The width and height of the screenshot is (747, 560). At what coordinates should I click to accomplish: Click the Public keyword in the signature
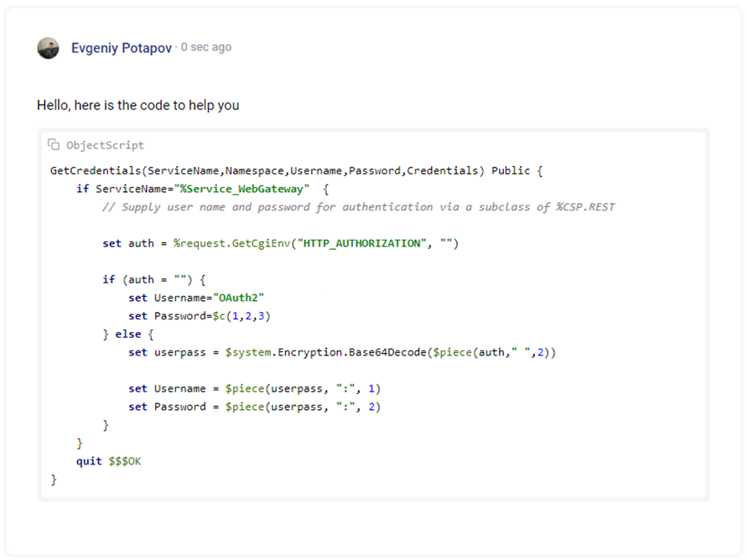(x=511, y=171)
